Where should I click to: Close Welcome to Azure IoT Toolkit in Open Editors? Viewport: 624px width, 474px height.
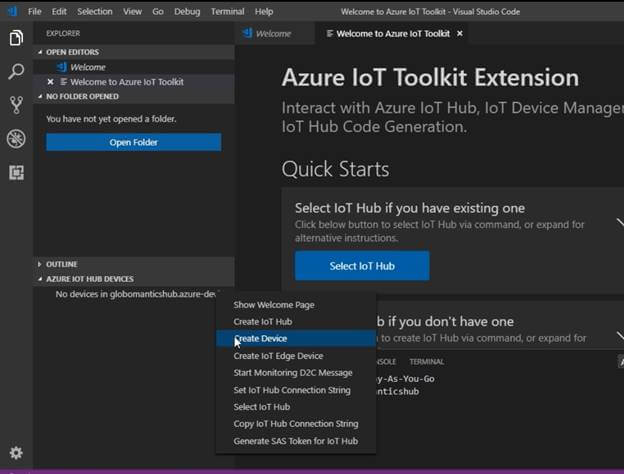[50, 82]
